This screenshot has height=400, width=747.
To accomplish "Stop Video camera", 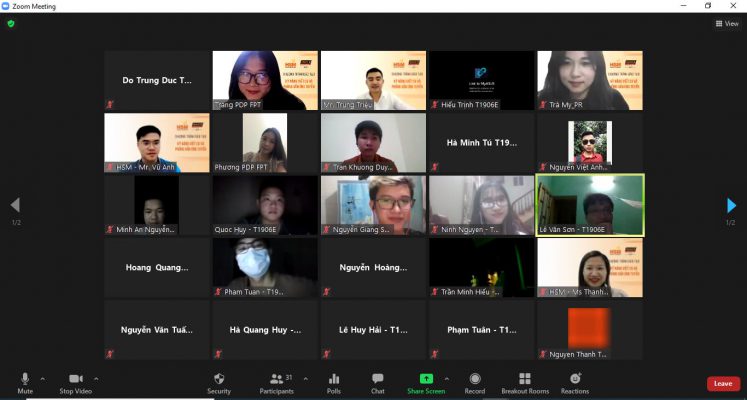I will click(x=75, y=382).
